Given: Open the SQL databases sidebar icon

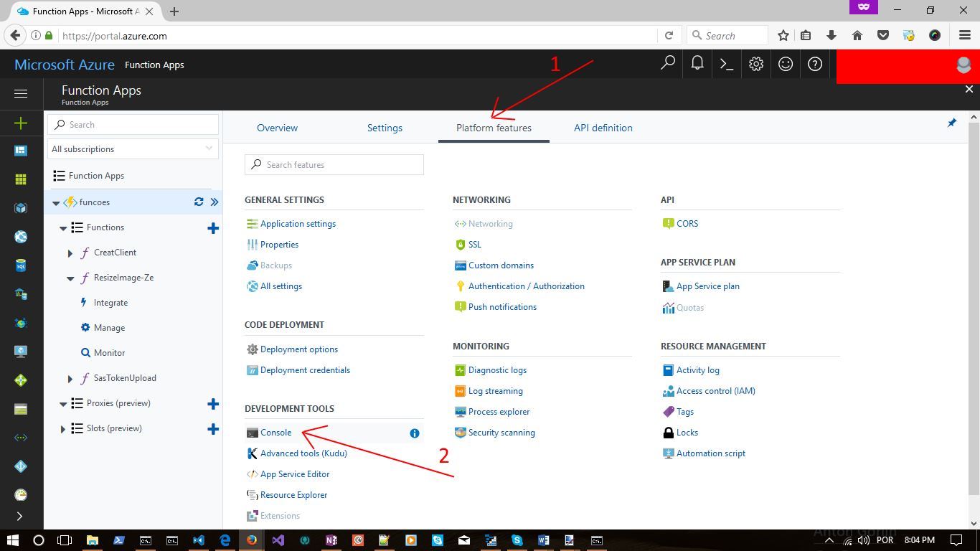Looking at the screenshot, I should coord(21,265).
